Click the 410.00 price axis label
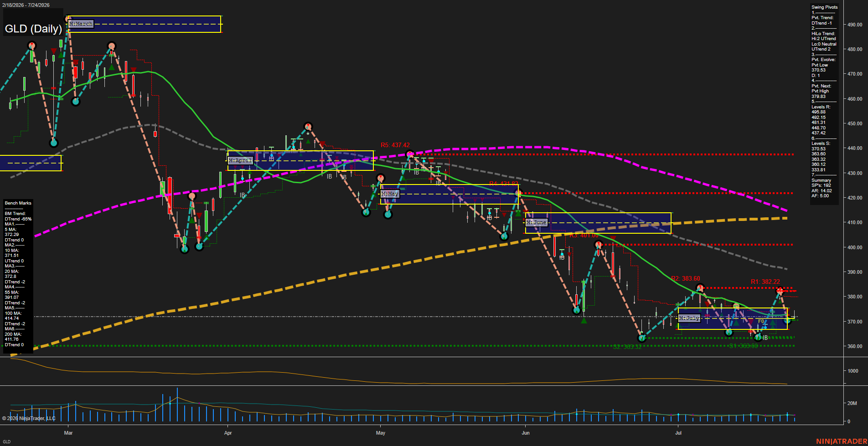 855,222
